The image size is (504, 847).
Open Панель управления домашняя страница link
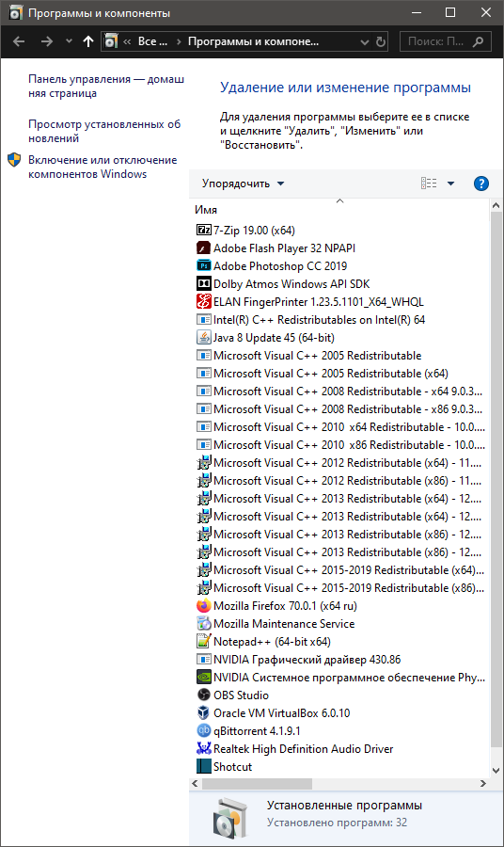105,86
